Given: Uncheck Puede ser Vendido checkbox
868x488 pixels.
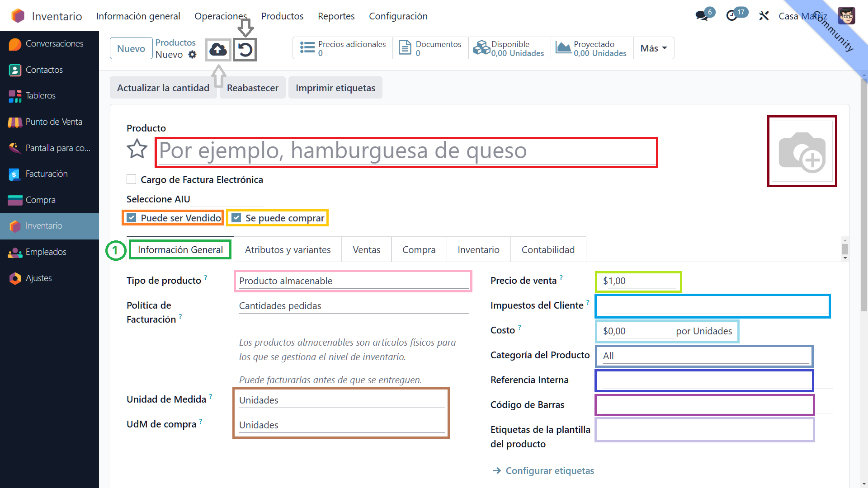Looking at the screenshot, I should coord(132,218).
